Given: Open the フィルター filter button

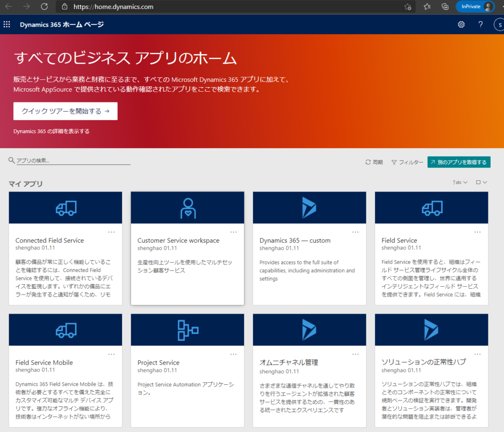Looking at the screenshot, I should [x=407, y=162].
